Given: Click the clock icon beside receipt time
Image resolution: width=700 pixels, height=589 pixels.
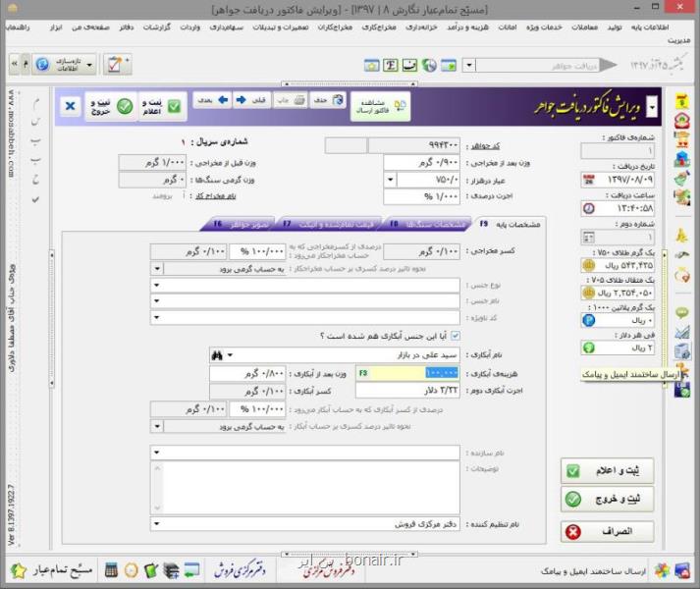Looking at the screenshot, I should (x=589, y=208).
